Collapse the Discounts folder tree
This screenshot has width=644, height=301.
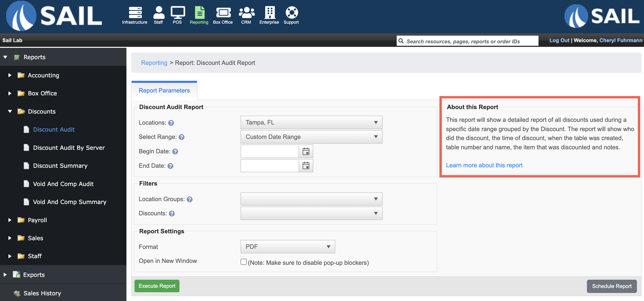click(x=10, y=111)
